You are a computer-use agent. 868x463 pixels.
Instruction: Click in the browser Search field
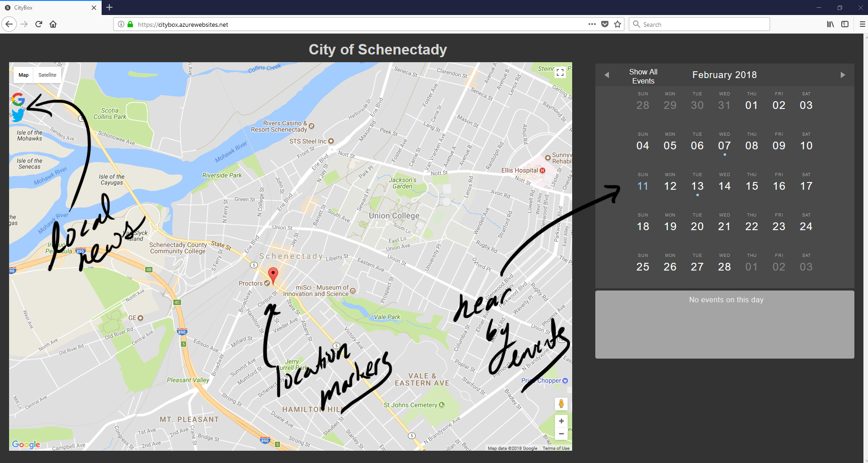point(699,24)
